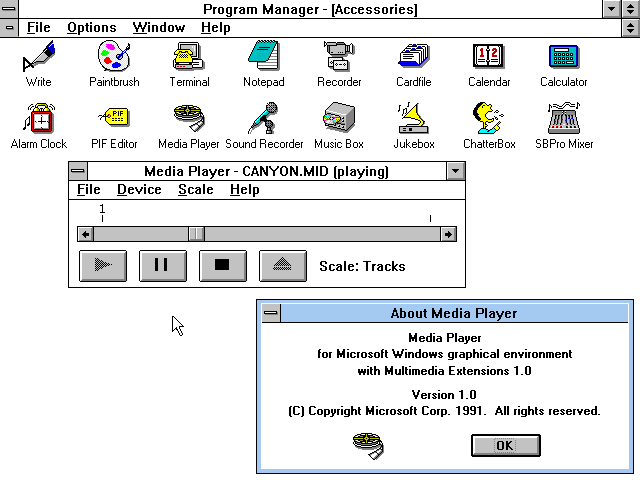Open the Cardfile icon
The image size is (640, 480).
413,56
